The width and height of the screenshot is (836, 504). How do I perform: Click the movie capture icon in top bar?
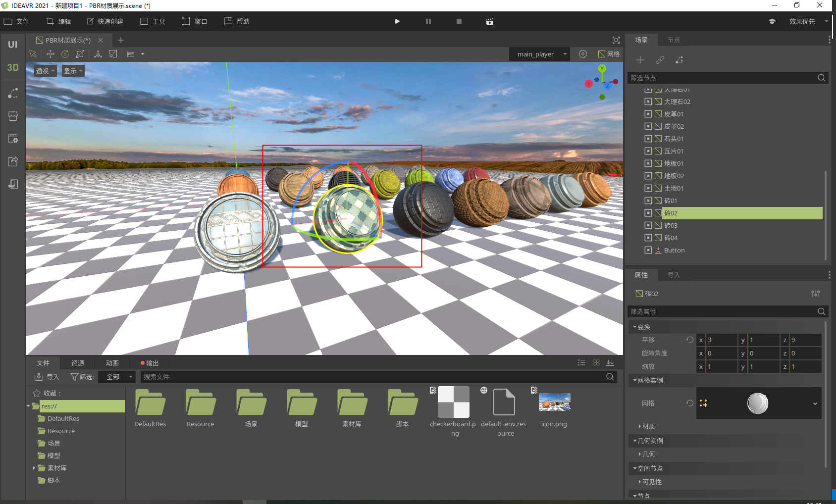[x=490, y=21]
